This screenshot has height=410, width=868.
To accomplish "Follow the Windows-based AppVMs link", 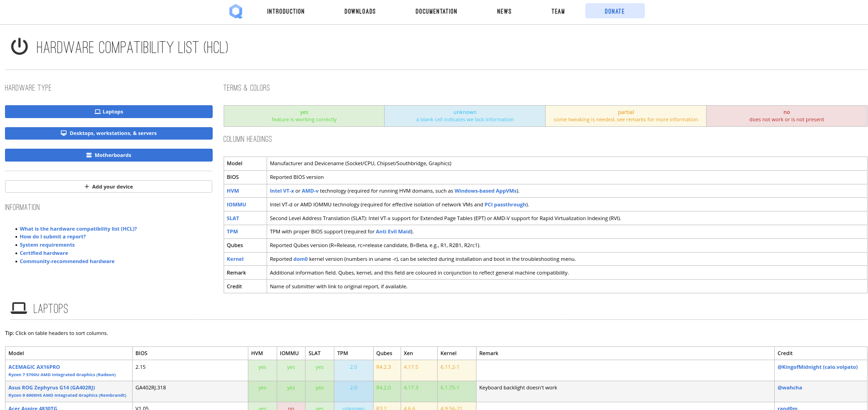I will 485,191.
